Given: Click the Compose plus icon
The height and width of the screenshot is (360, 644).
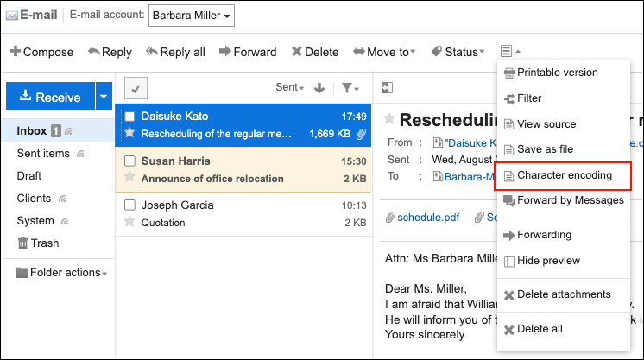Looking at the screenshot, I should pyautogui.click(x=16, y=52).
